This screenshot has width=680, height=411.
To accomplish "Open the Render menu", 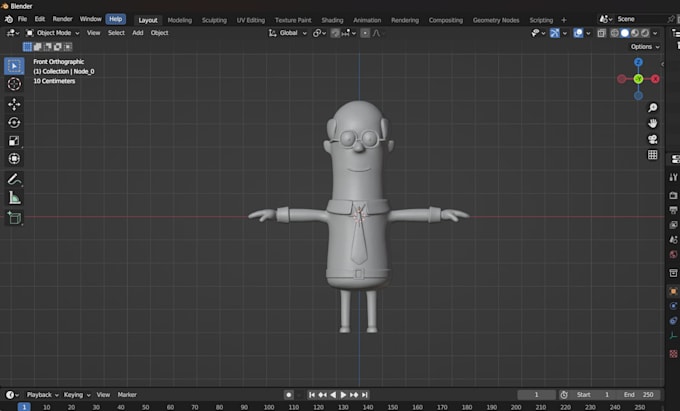I will coord(62,19).
